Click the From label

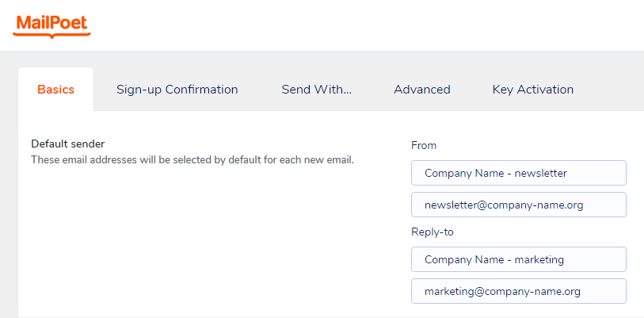(x=424, y=145)
